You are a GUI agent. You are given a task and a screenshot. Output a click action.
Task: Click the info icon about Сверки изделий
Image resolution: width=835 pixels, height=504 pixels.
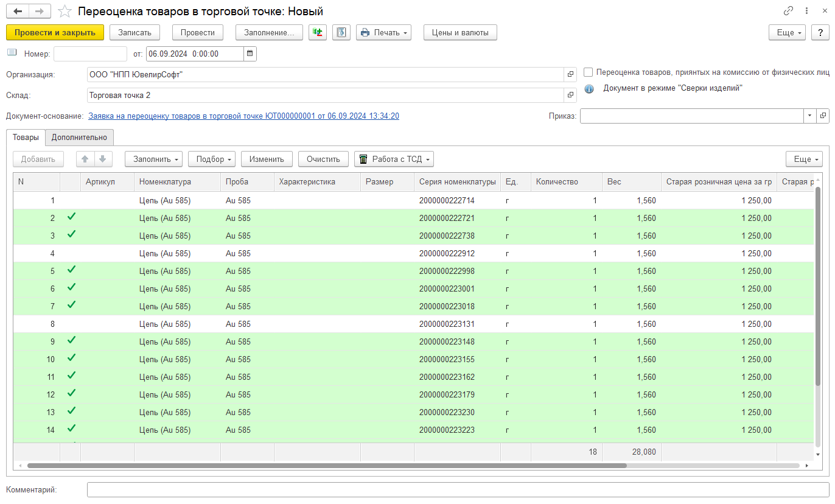589,89
